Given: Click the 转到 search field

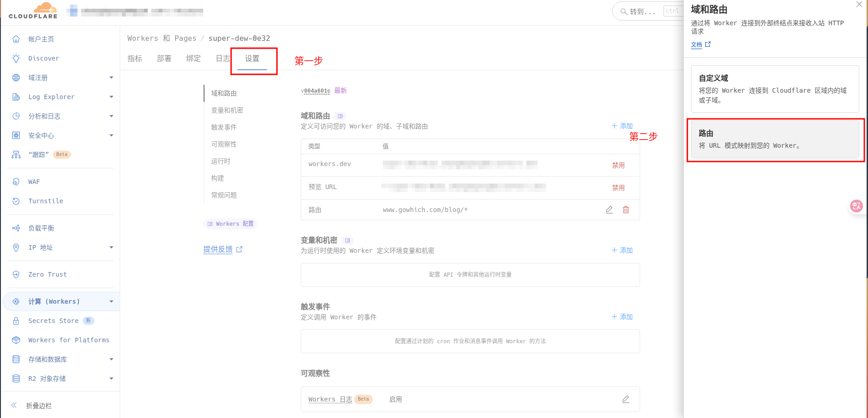Looking at the screenshot, I should point(648,11).
